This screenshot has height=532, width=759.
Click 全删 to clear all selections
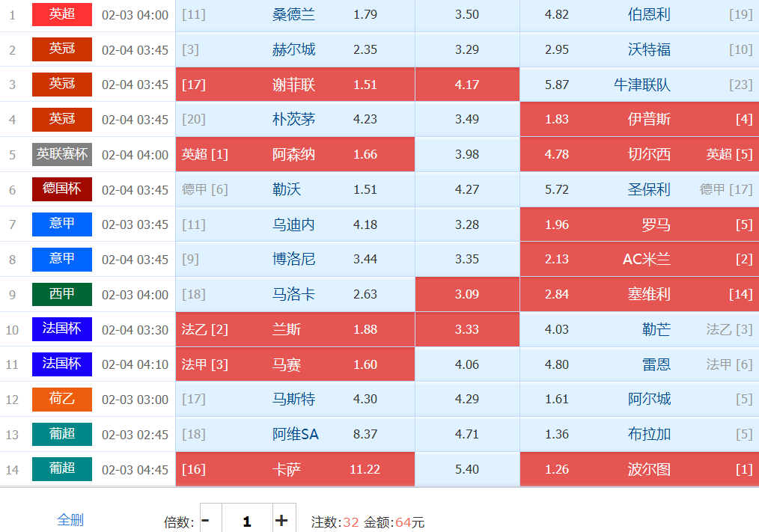tap(70, 520)
